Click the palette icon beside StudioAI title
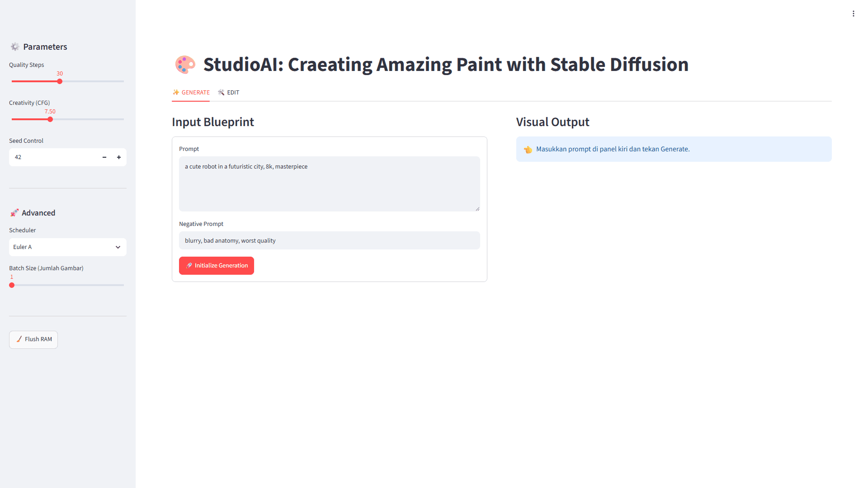Screen dimensions: 868x488 pos(185,65)
